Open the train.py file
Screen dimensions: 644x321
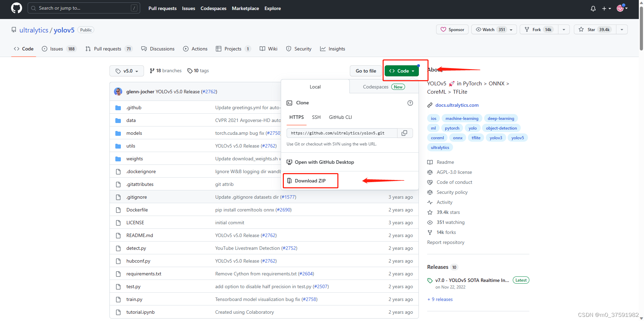pos(134,300)
